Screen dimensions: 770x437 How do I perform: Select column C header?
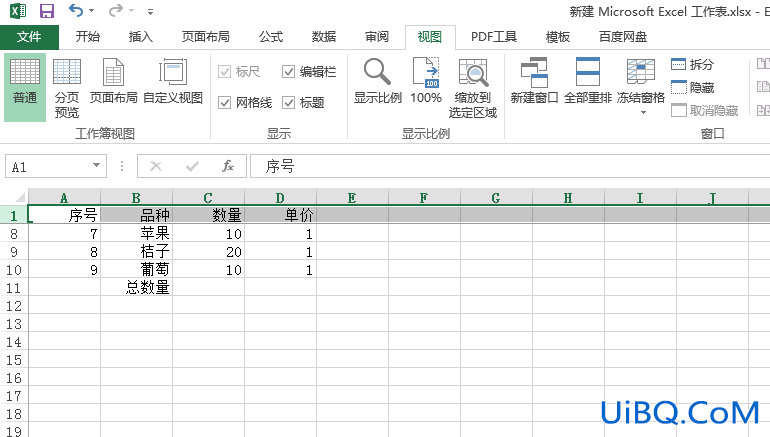point(208,198)
